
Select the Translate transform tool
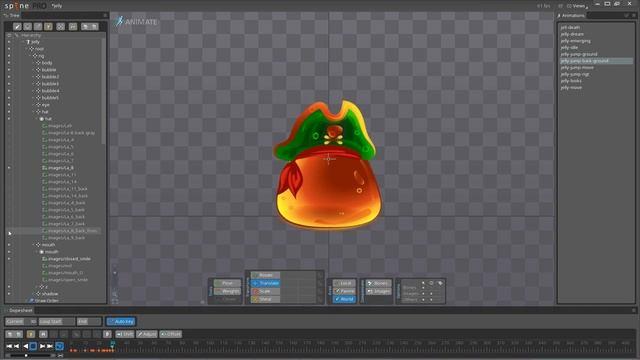point(265,283)
